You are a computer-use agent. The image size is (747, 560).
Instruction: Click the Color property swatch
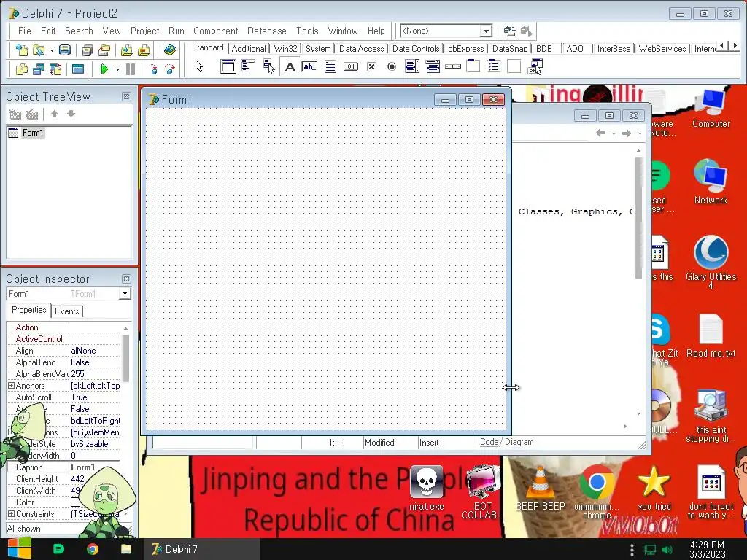(75, 502)
